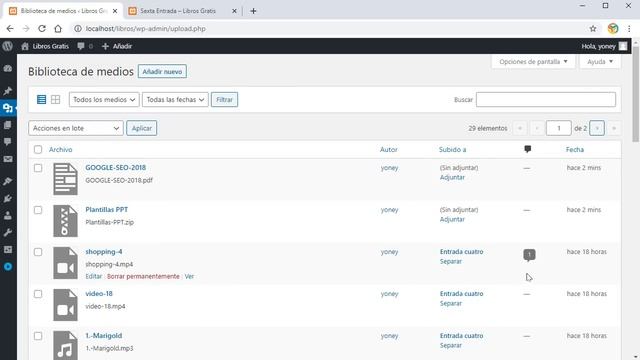
Task: Collapse menu blue circle icon in sidebar
Action: (x=8, y=267)
